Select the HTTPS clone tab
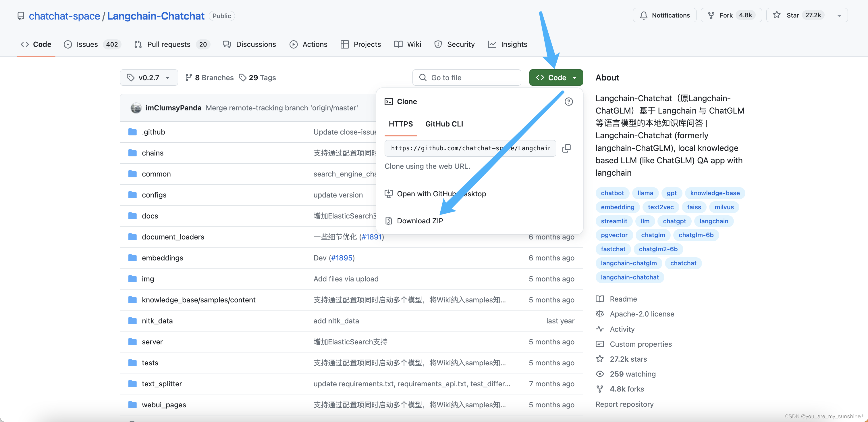This screenshot has width=868, height=422. click(x=401, y=124)
